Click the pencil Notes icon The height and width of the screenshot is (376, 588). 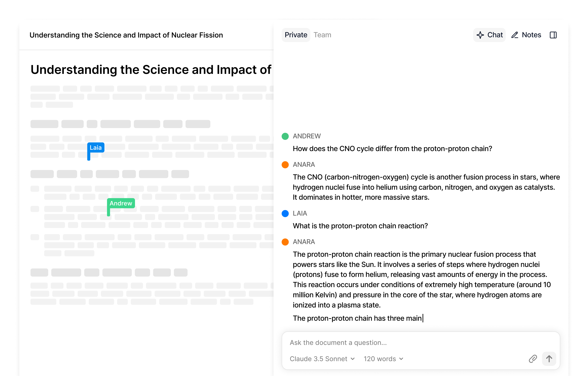515,35
